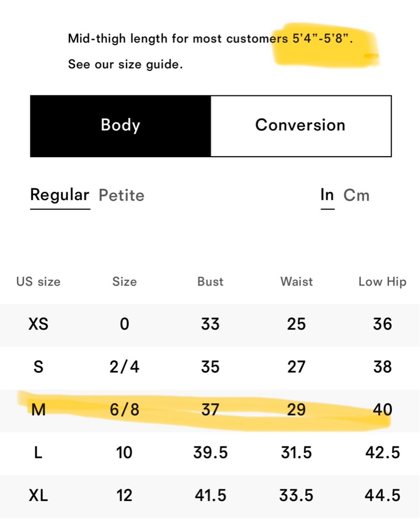This screenshot has width=420, height=524.
Task: Select In measurement units
Action: coord(327,195)
